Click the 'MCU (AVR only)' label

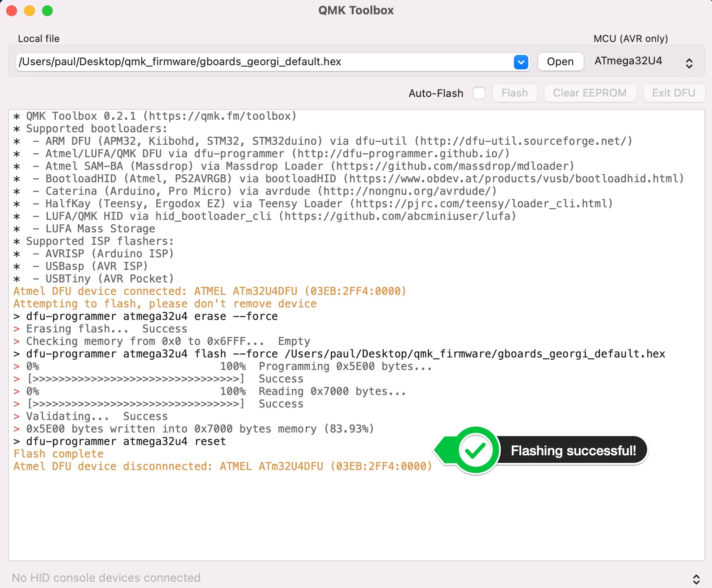pos(631,39)
